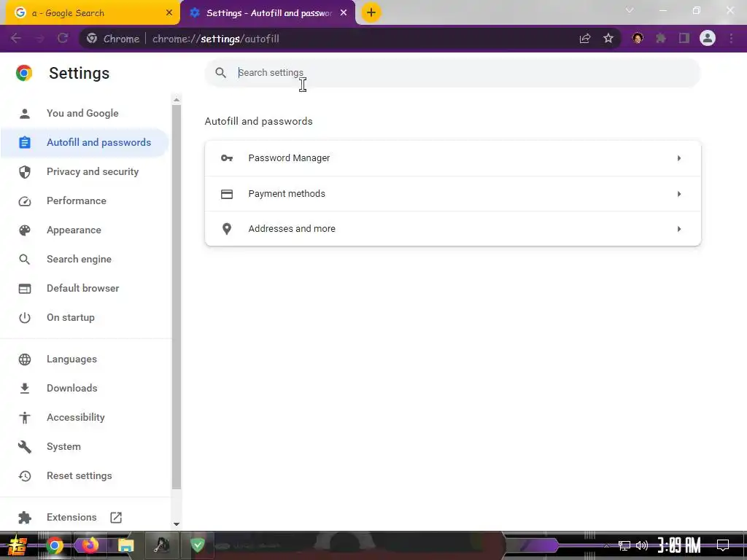Image resolution: width=747 pixels, height=560 pixels.
Task: Open Chrome from the taskbar
Action: (55, 545)
